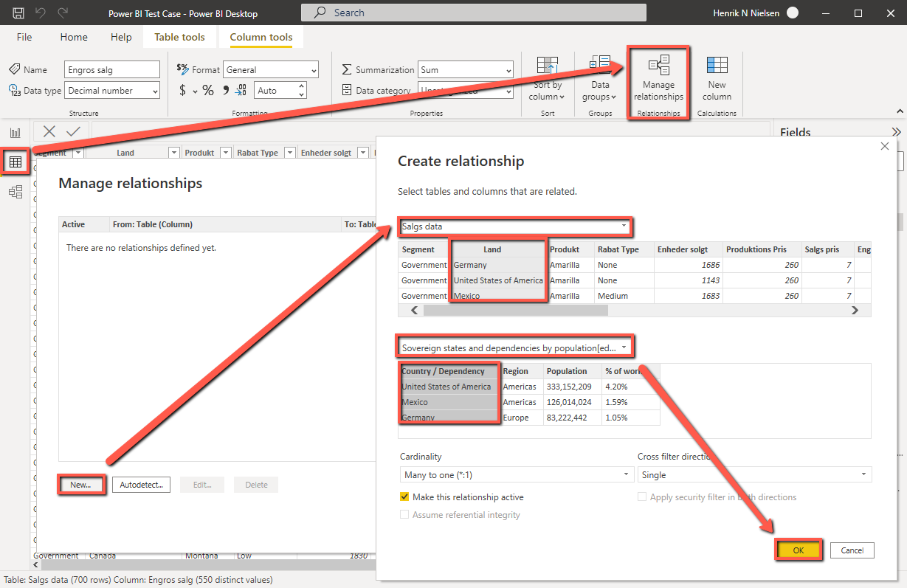Click the Redo arrow icon
This screenshot has width=907, height=588.
(x=63, y=13)
